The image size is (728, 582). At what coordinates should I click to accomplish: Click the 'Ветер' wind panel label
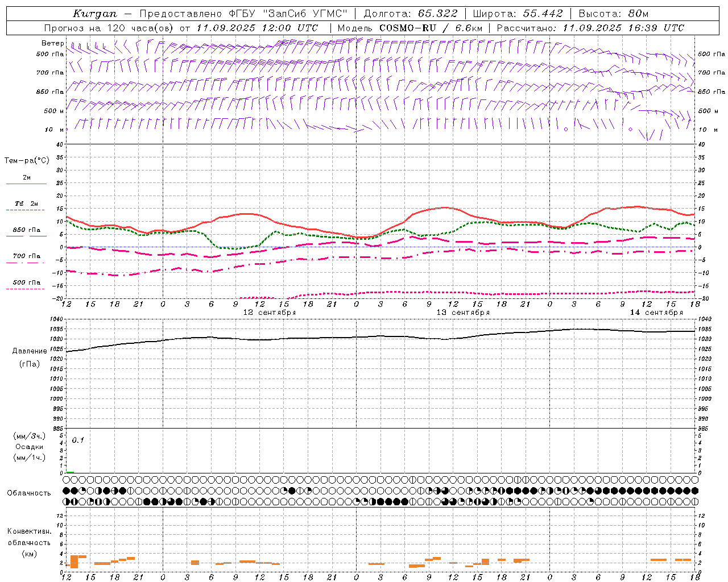[x=53, y=43]
